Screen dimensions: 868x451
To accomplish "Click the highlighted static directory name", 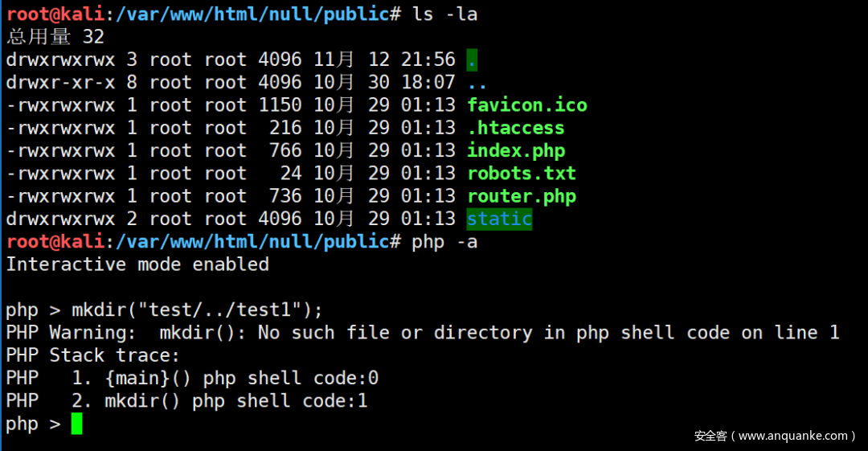I will click(499, 219).
